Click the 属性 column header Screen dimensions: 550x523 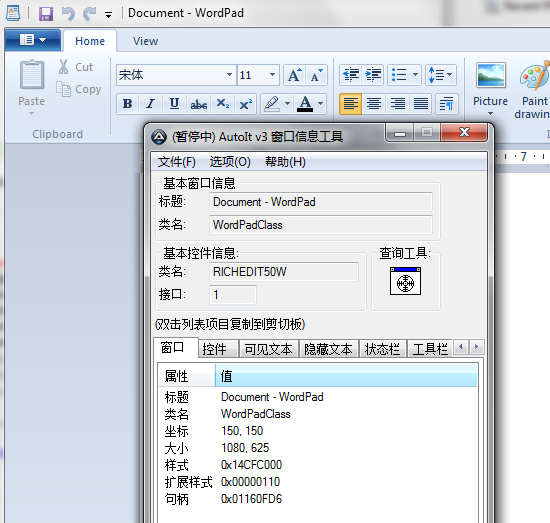point(187,375)
